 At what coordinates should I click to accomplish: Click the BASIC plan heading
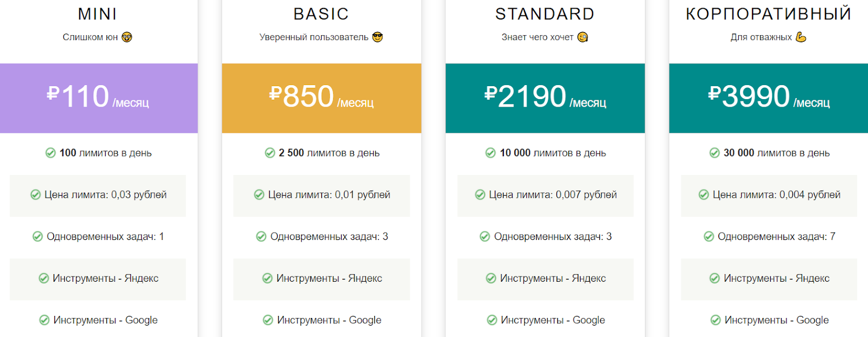pyautogui.click(x=321, y=14)
